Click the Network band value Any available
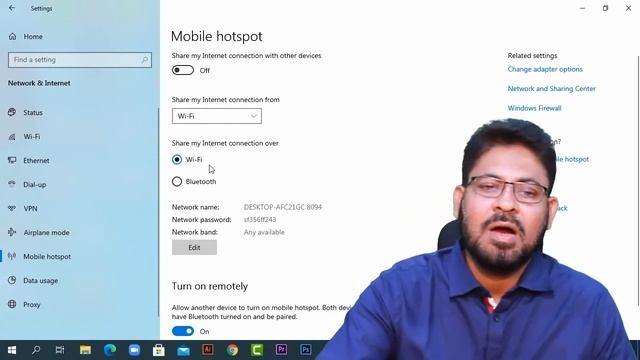This screenshot has height=360, width=640. (264, 232)
